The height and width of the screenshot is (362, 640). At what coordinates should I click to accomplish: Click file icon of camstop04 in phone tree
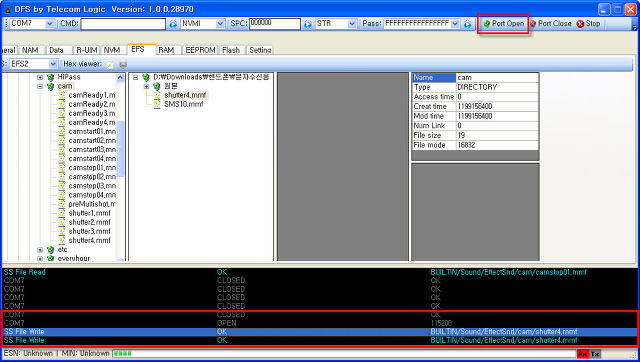pyautogui.click(x=62, y=195)
